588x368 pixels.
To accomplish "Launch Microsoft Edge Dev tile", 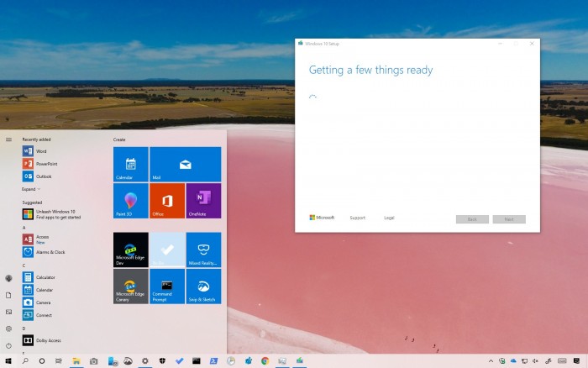I will click(131, 250).
